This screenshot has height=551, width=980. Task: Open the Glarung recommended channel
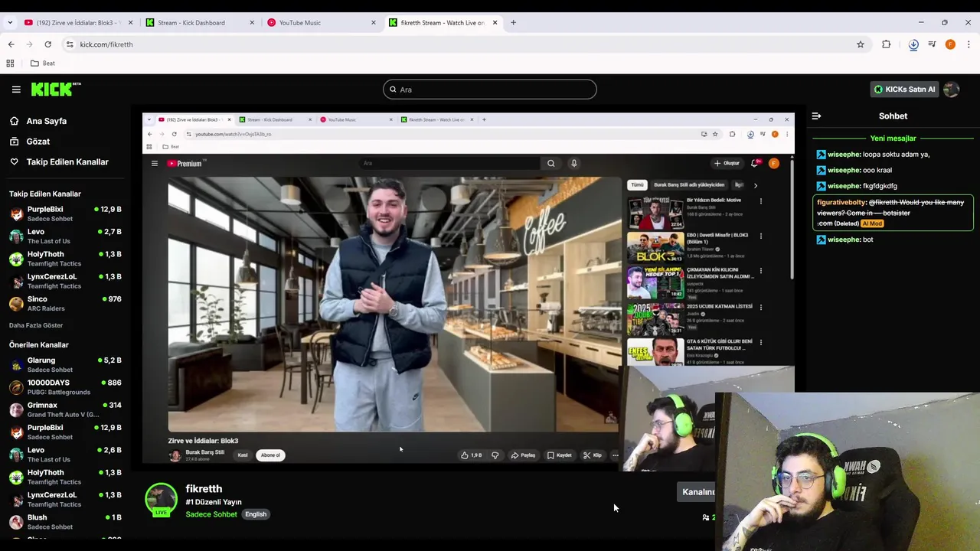click(x=64, y=364)
